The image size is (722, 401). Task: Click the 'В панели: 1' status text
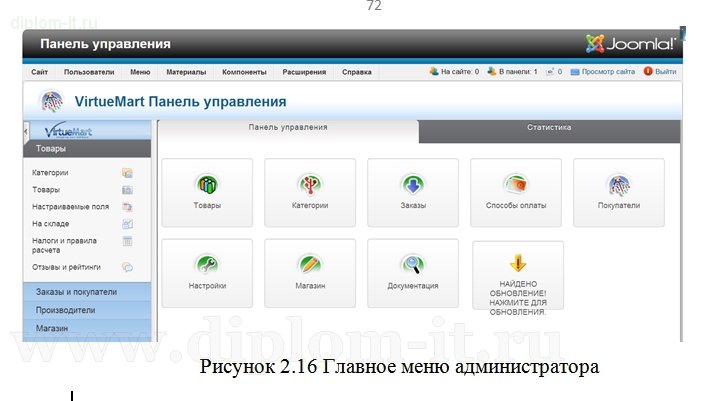[x=518, y=72]
